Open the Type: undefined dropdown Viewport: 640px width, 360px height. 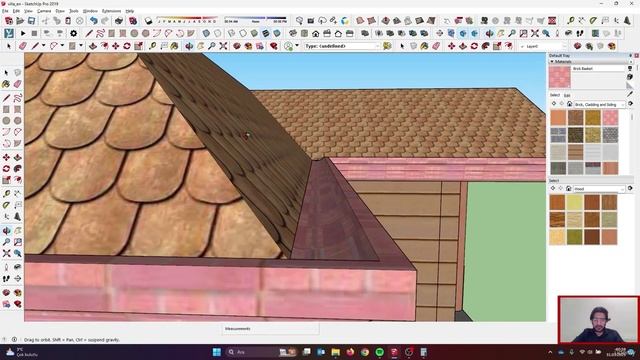pyautogui.click(x=342, y=46)
